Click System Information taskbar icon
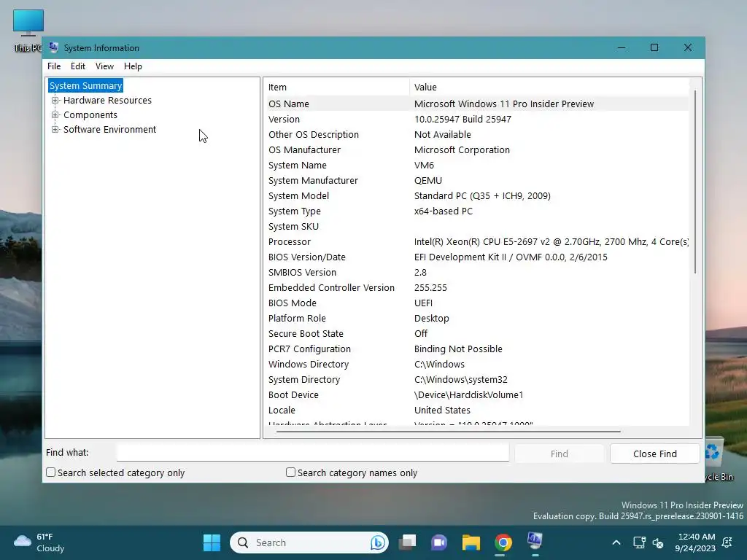 point(535,542)
